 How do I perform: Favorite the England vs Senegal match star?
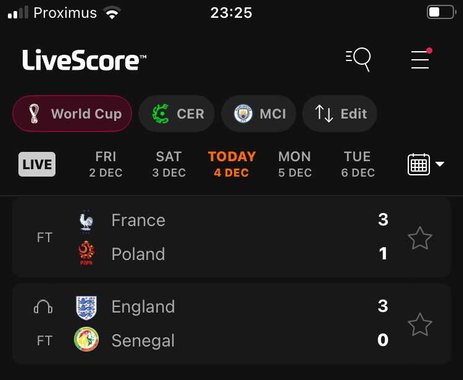tap(420, 324)
